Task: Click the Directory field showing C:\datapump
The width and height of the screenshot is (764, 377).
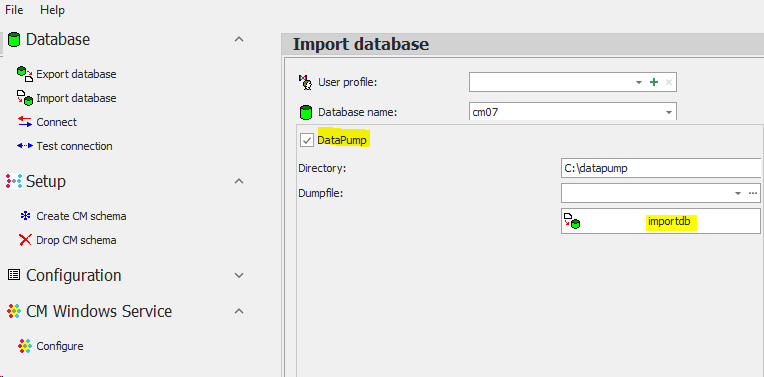Action: tap(661, 168)
